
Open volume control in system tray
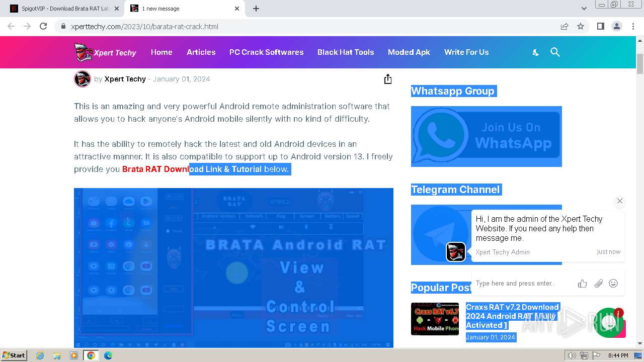point(572,355)
